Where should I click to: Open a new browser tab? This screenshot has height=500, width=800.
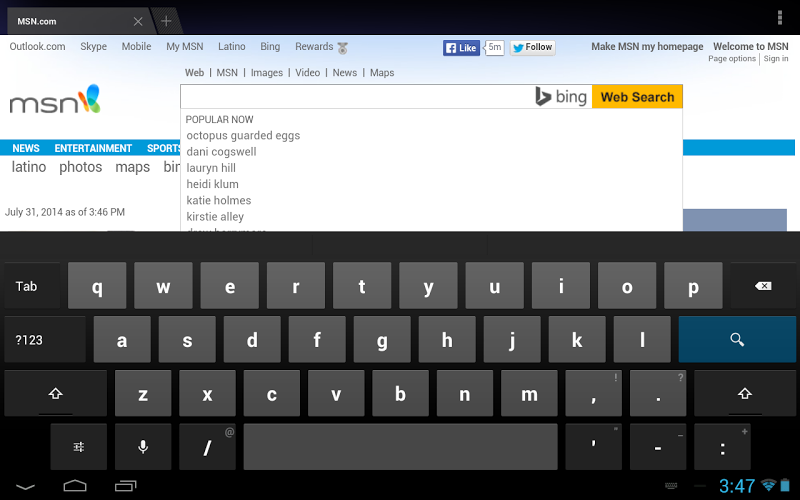pyautogui.click(x=166, y=21)
